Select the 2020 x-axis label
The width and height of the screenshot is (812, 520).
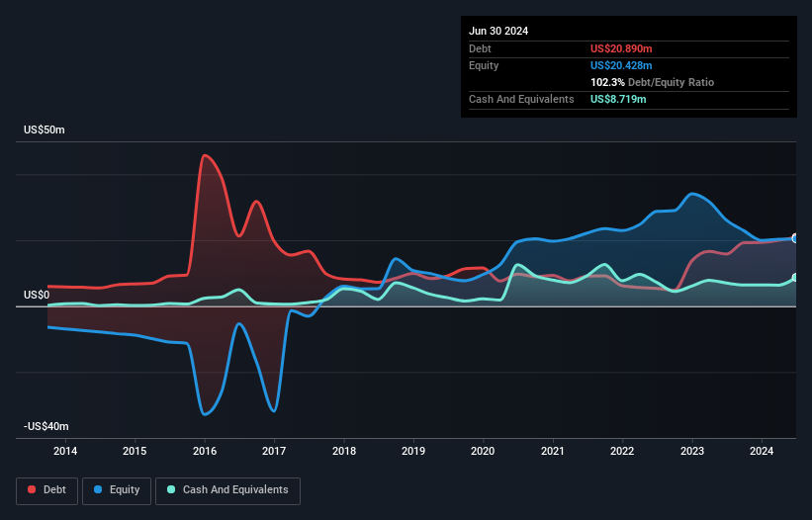[483, 451]
